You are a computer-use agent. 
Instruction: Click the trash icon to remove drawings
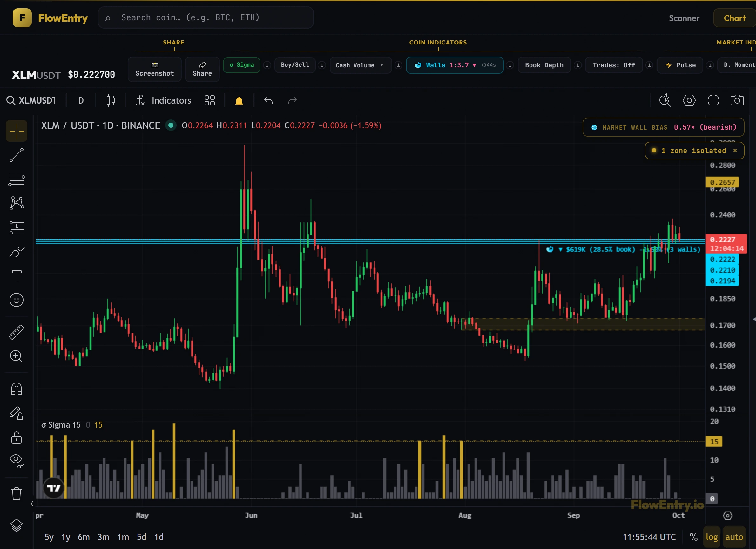click(x=16, y=494)
